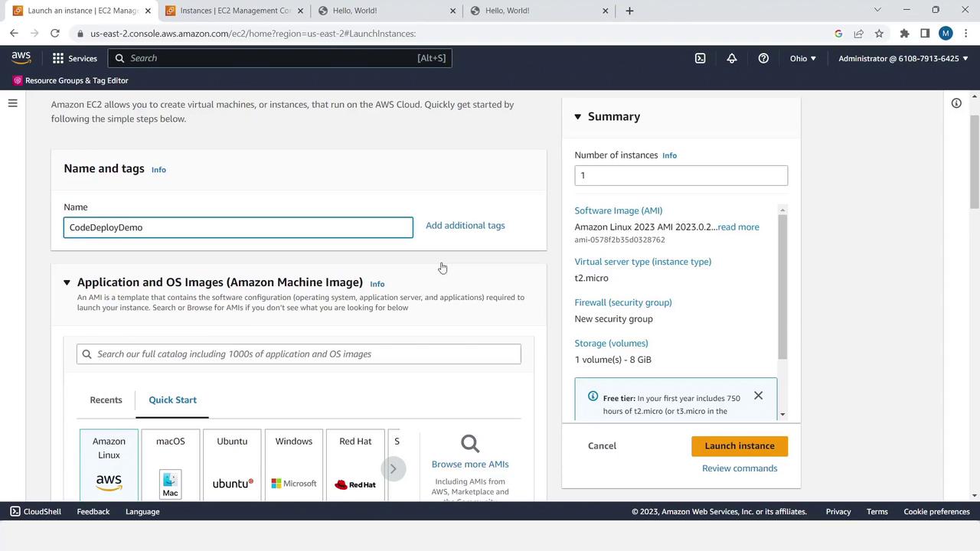Screen dimensions: 980x551
Task: Switch to the Recents tab
Action: tap(106, 400)
